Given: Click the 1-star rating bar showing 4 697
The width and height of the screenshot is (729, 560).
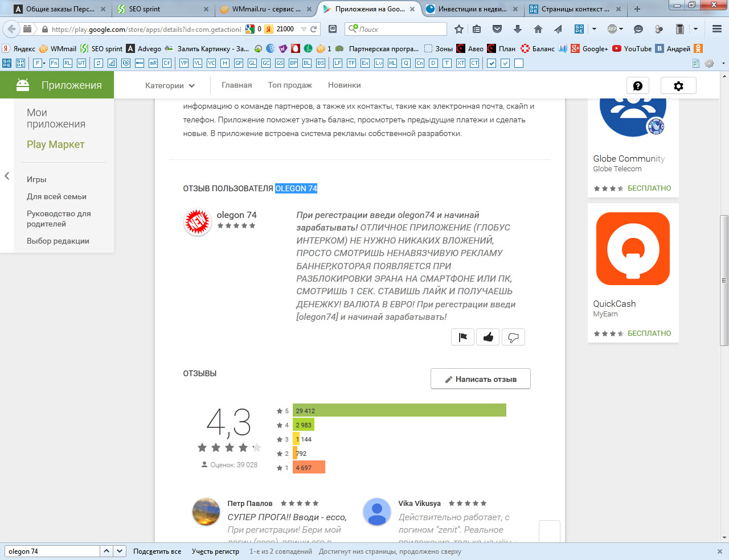Looking at the screenshot, I should pyautogui.click(x=309, y=467).
